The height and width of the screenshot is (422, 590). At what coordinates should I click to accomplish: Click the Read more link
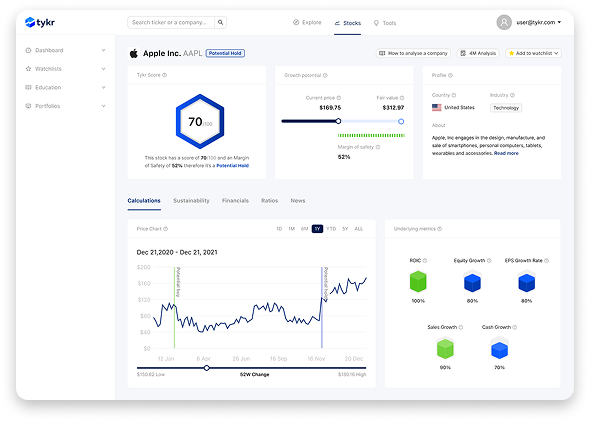[506, 153]
